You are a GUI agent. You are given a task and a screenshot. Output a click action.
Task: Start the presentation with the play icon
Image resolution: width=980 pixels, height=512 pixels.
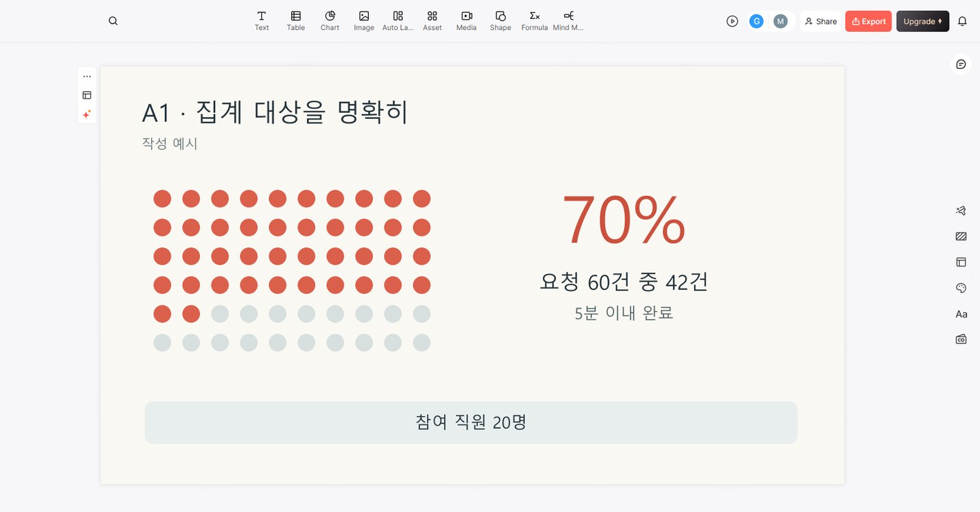[732, 21]
